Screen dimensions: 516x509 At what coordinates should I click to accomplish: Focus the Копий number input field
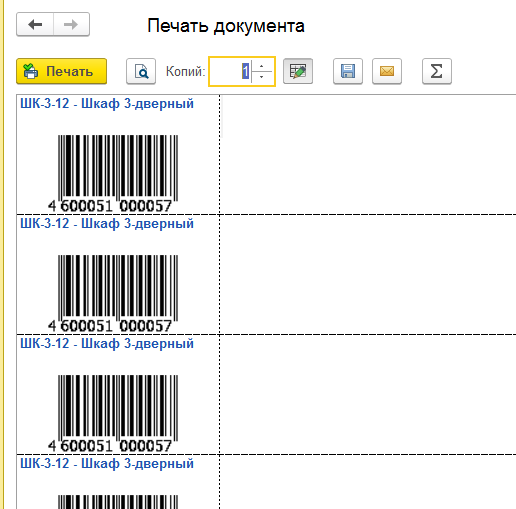coord(231,71)
